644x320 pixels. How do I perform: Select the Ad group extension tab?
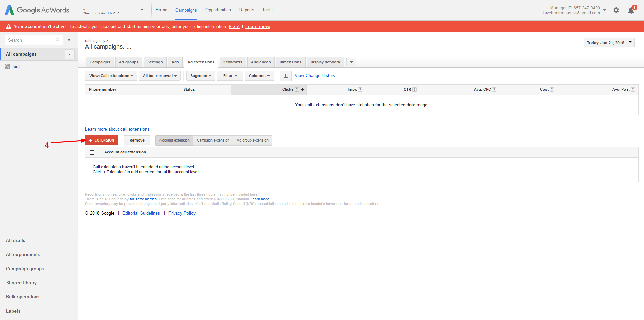pyautogui.click(x=252, y=141)
